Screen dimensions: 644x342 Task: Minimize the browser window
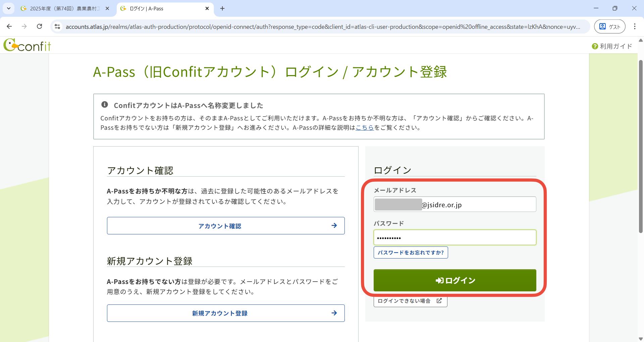tap(596, 8)
